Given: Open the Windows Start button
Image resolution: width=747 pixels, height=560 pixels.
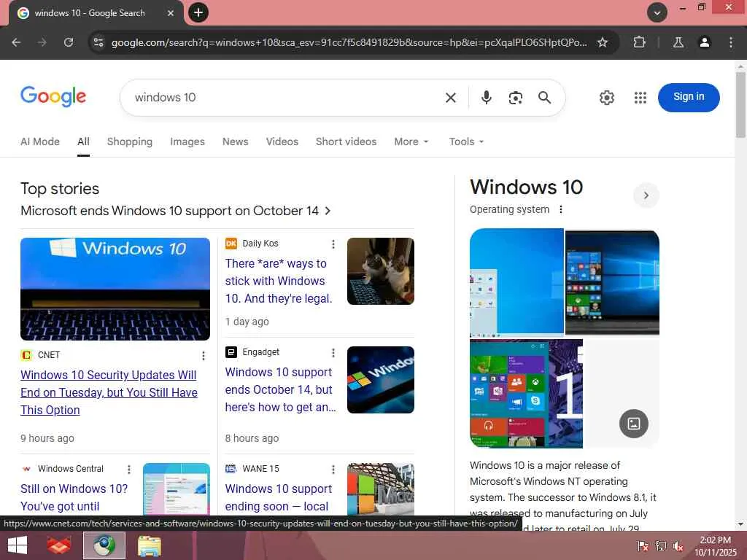Looking at the screenshot, I should 18,545.
